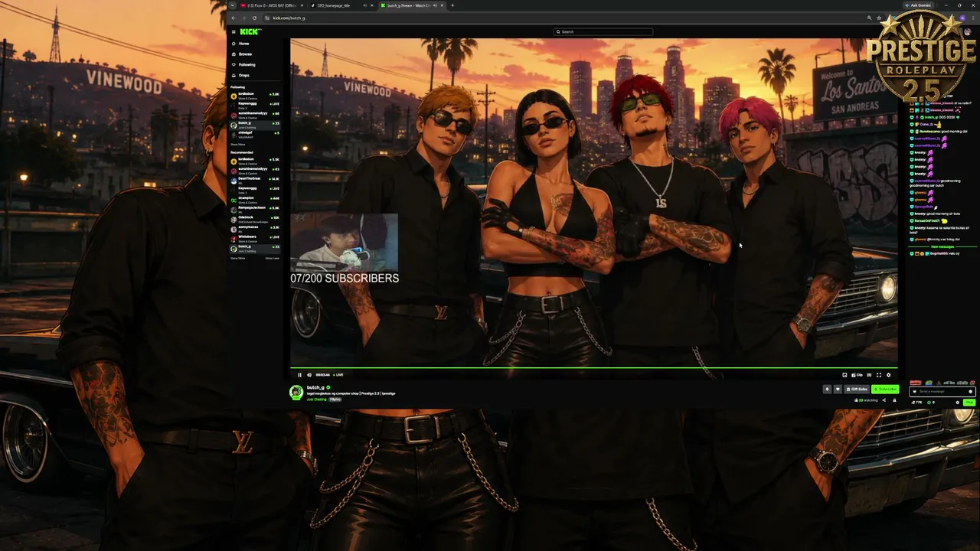Viewport: 980px width, 551px height.
Task: Toggle theater mode on the player
Action: coord(869,375)
